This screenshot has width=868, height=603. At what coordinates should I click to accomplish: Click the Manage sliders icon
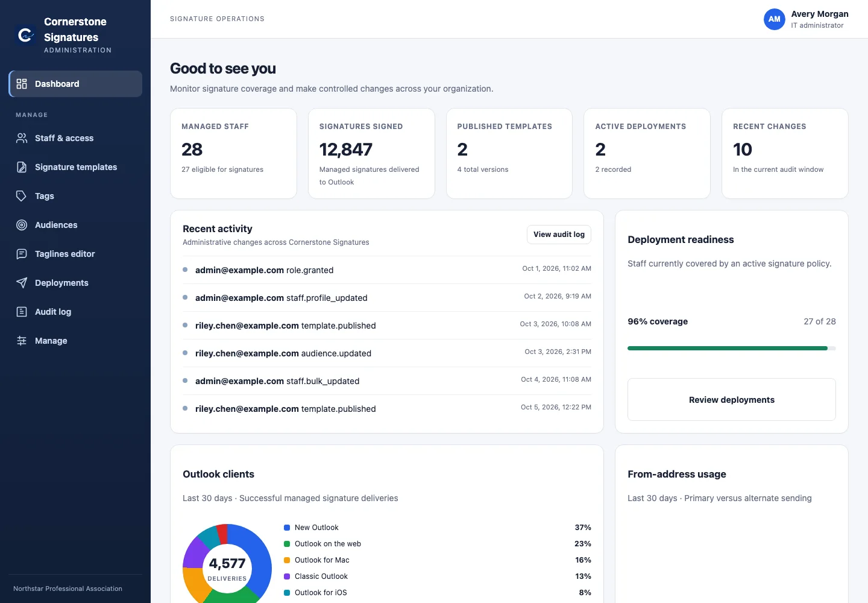(x=22, y=341)
